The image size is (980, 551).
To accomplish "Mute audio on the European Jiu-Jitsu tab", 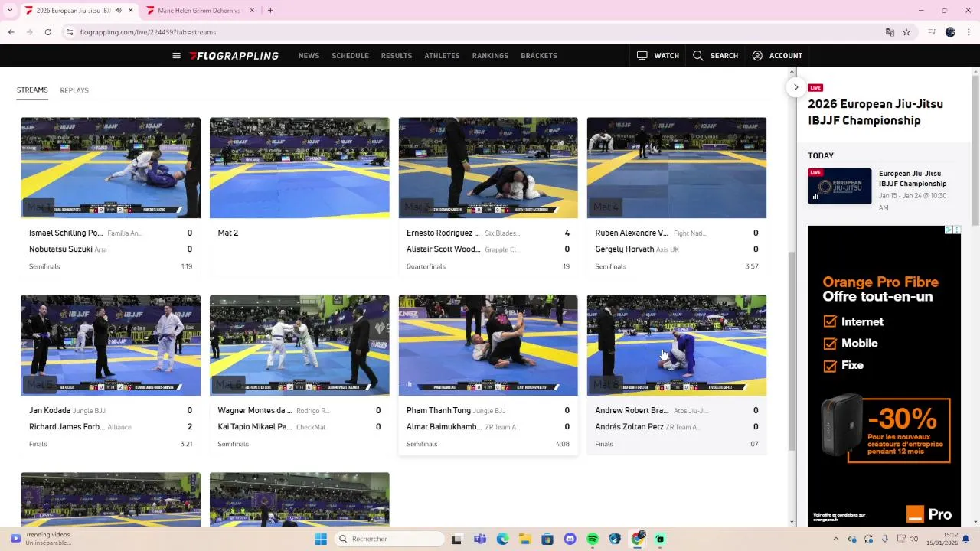I will 118,11.
